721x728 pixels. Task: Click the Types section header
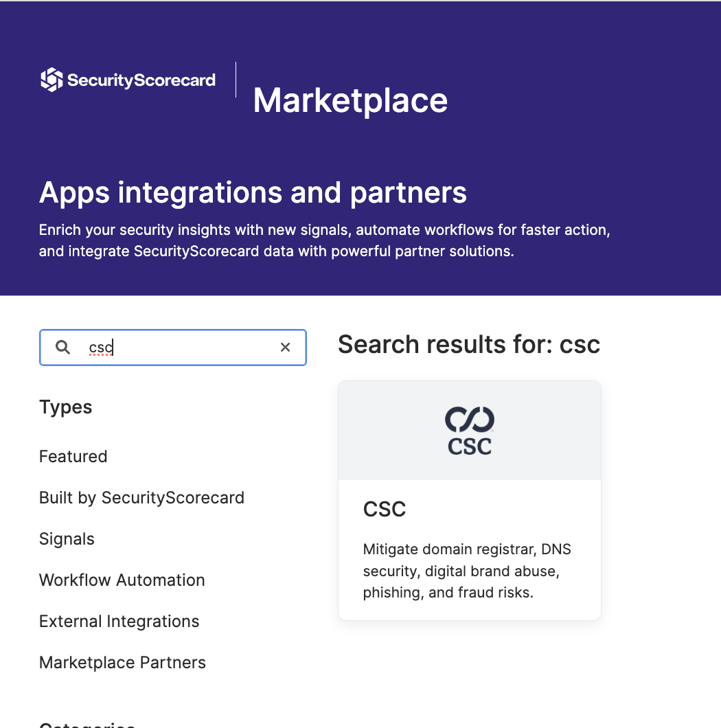(x=65, y=407)
